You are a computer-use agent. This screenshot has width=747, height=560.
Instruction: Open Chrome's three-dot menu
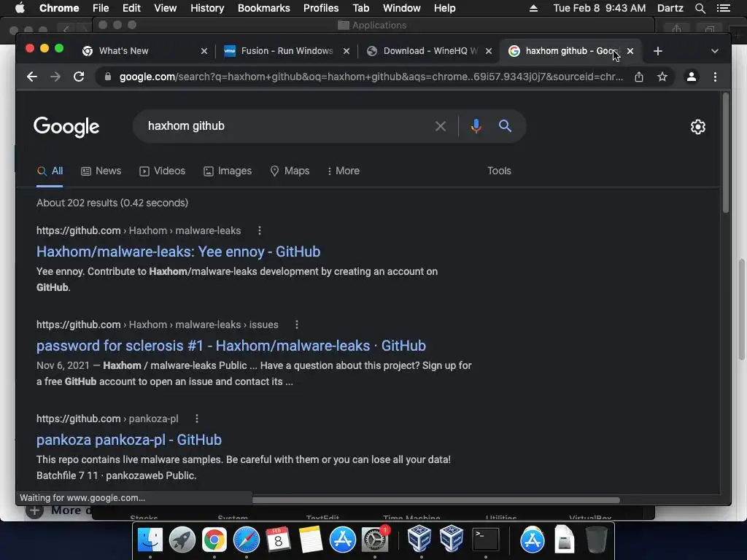tap(715, 77)
